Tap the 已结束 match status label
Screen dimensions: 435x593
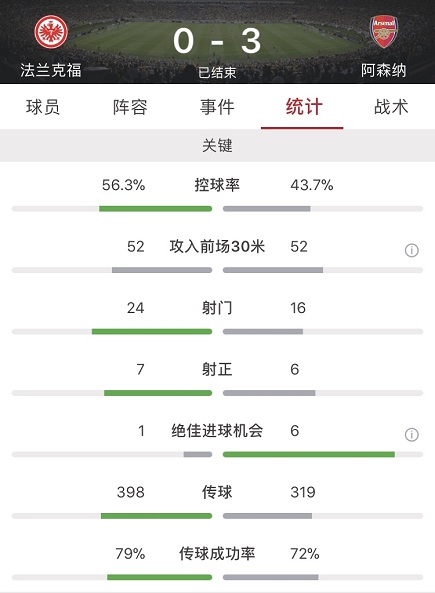tap(217, 73)
